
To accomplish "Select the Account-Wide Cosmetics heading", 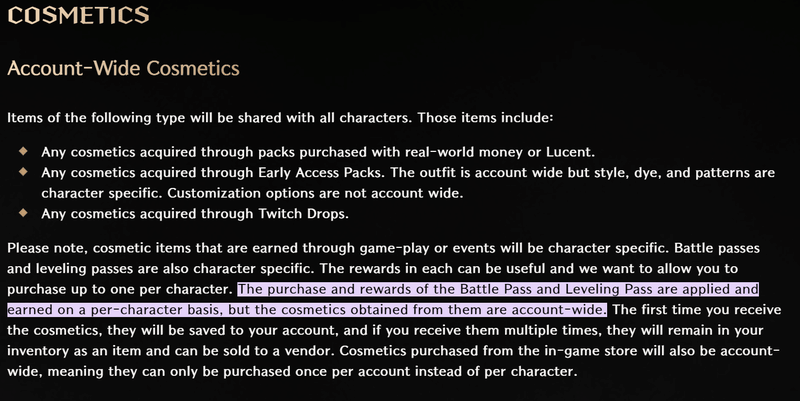I will (x=123, y=68).
